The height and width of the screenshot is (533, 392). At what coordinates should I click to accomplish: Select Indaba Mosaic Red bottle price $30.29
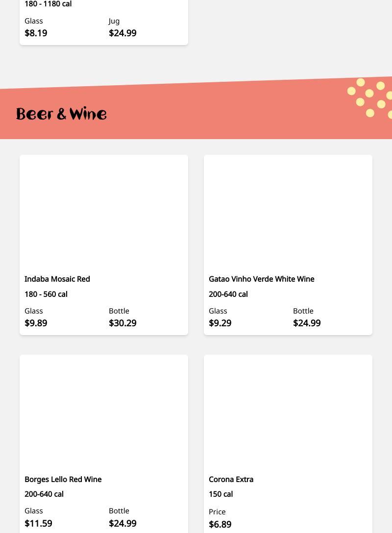(x=122, y=323)
